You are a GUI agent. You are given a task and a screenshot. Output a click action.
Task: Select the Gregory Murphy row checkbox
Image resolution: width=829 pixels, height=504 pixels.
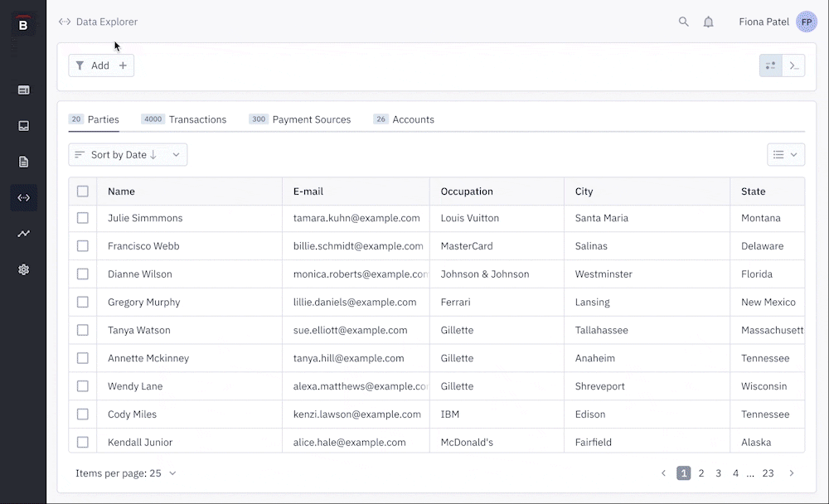[x=83, y=303]
